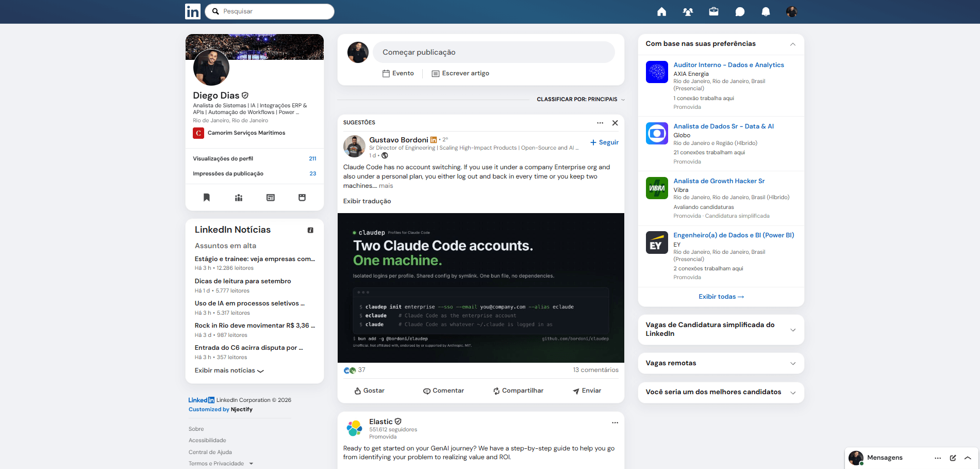Click the Diego Dias profile name

click(216, 95)
